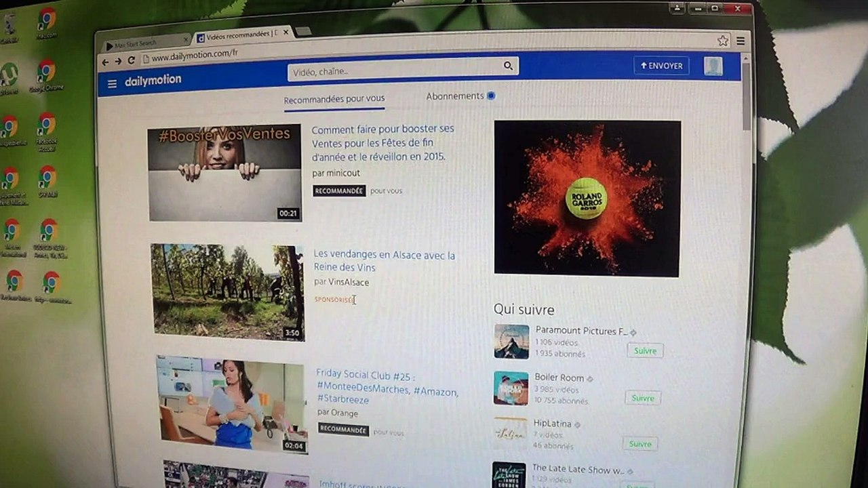Select the uTorrent desktop icon

click(9, 79)
